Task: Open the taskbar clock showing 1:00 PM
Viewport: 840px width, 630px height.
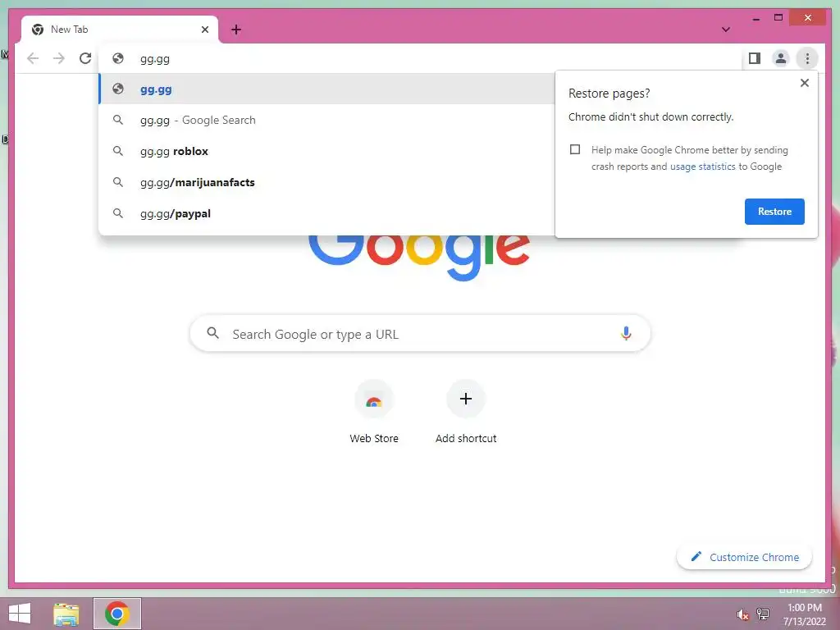Action: pyautogui.click(x=804, y=614)
